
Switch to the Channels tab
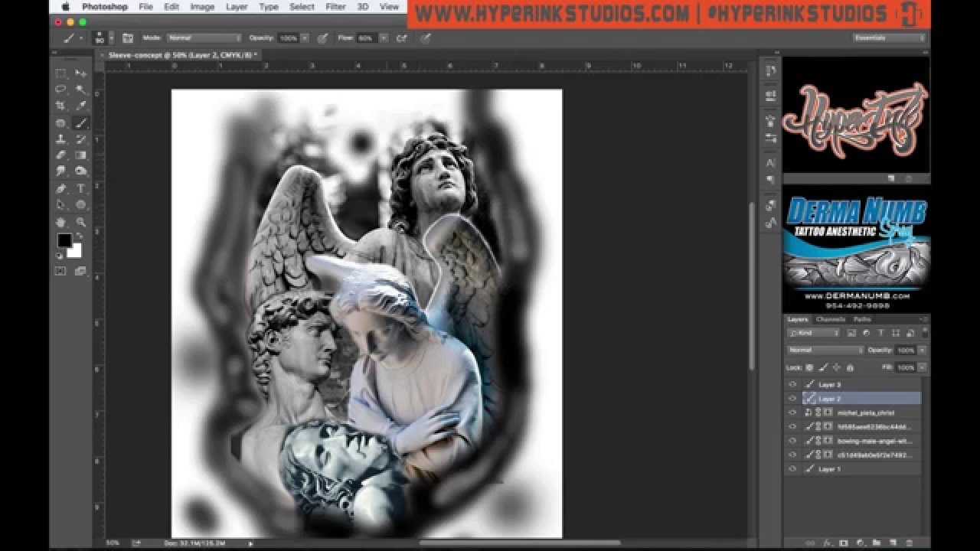point(830,319)
